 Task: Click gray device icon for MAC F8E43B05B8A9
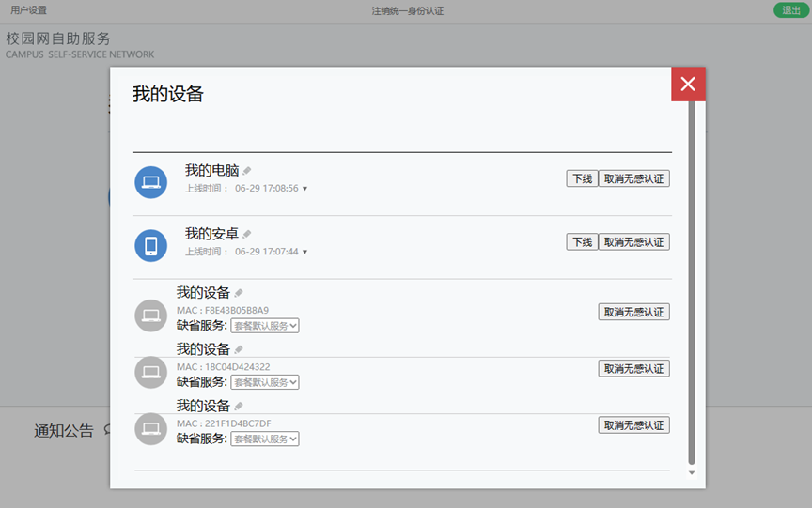point(150,316)
